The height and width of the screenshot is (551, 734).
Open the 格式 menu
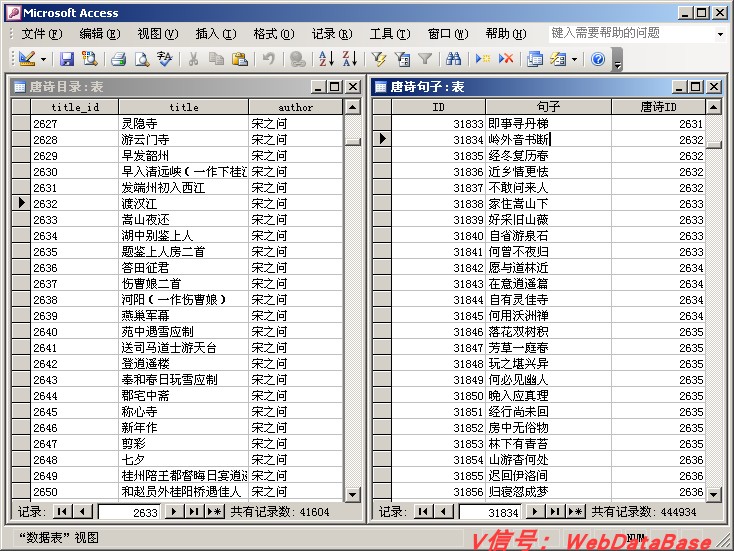(x=274, y=34)
